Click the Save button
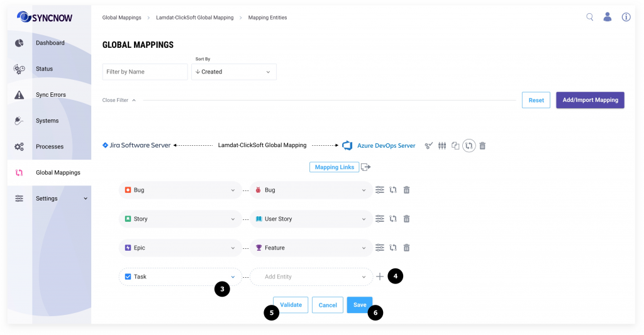The image size is (644, 335). (360, 305)
